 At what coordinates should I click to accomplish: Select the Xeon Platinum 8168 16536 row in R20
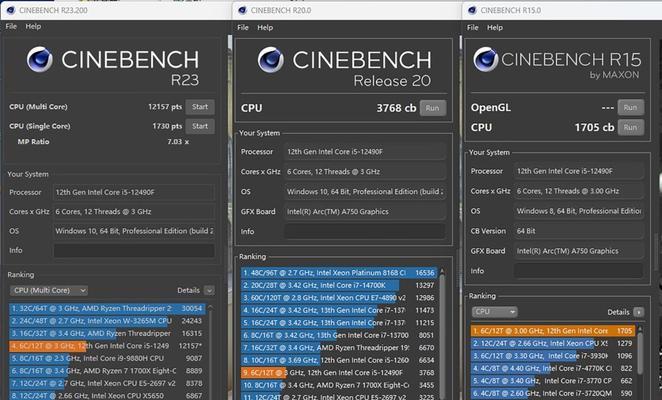339,273
